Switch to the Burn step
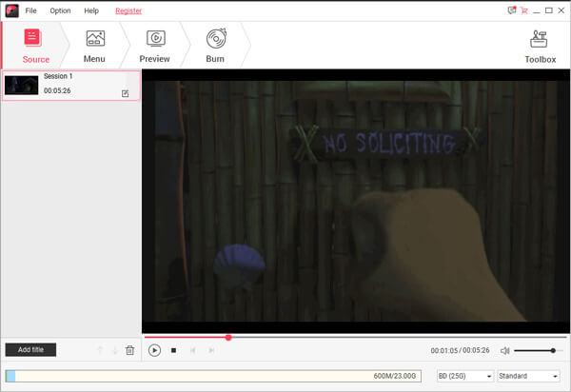571x392 pixels. click(x=215, y=46)
